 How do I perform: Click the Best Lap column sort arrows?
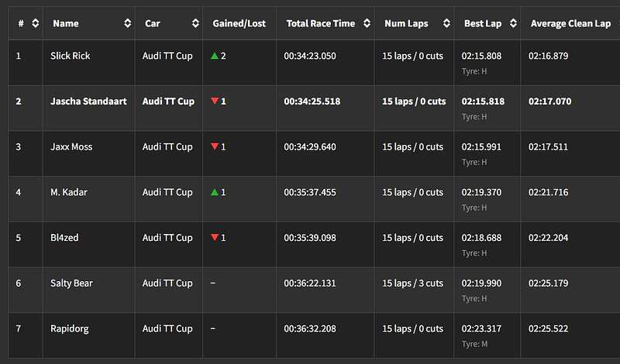point(513,24)
